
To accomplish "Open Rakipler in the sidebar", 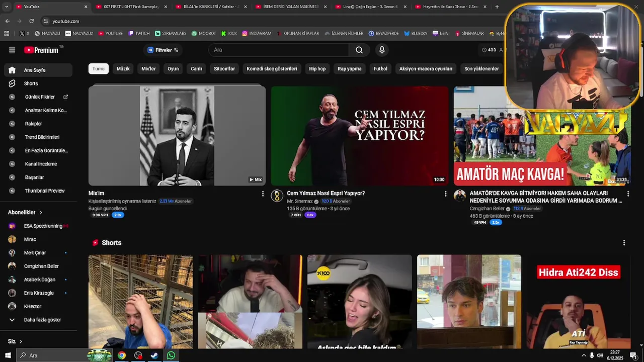I will click(38, 124).
